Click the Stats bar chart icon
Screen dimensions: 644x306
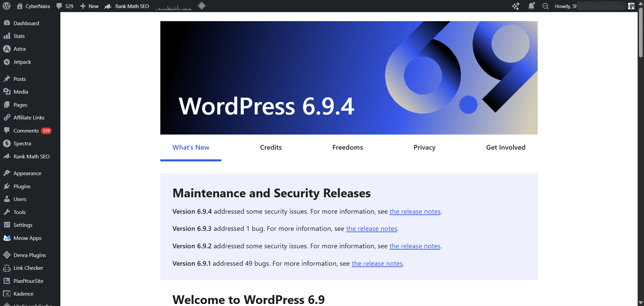(x=7, y=36)
